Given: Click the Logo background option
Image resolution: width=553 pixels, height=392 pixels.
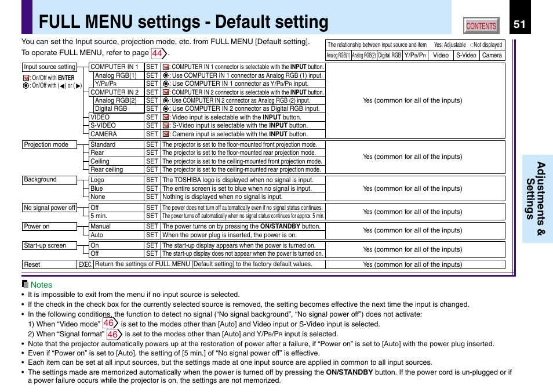Looking at the screenshot, I should click(x=117, y=180).
